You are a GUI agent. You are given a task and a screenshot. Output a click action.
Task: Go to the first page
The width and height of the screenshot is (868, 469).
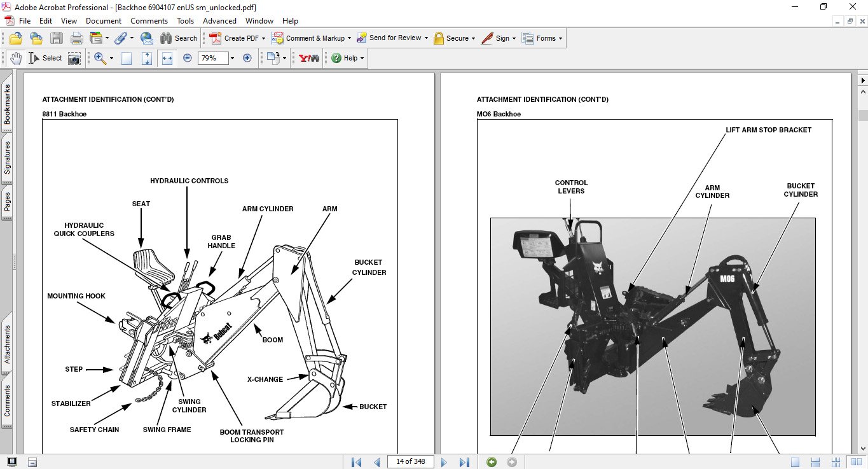(357, 462)
